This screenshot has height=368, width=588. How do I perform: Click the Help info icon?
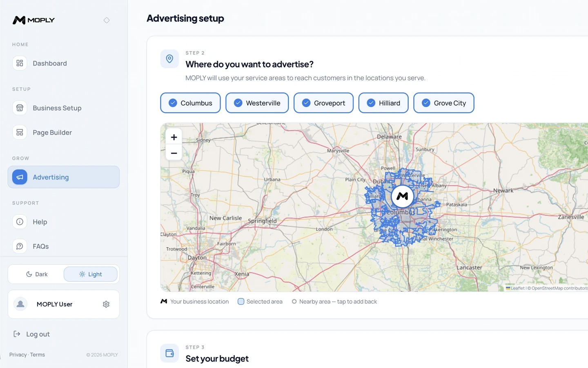click(x=20, y=222)
